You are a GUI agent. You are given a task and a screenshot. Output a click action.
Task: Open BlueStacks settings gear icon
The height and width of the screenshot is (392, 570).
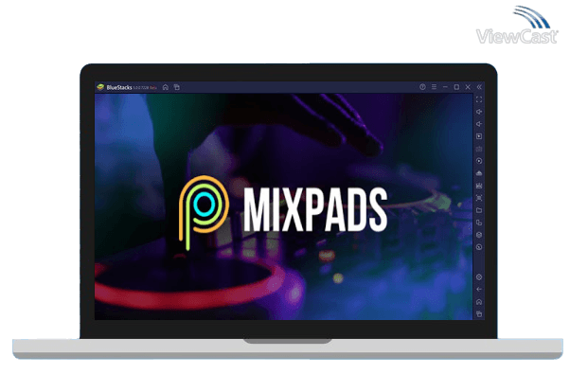[479, 277]
